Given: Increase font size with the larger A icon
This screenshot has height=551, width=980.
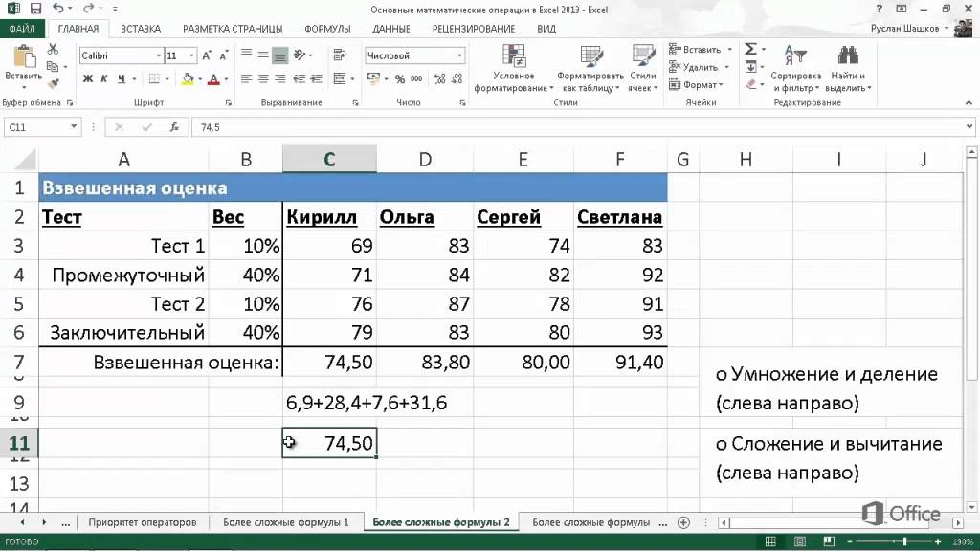Looking at the screenshot, I should point(207,55).
